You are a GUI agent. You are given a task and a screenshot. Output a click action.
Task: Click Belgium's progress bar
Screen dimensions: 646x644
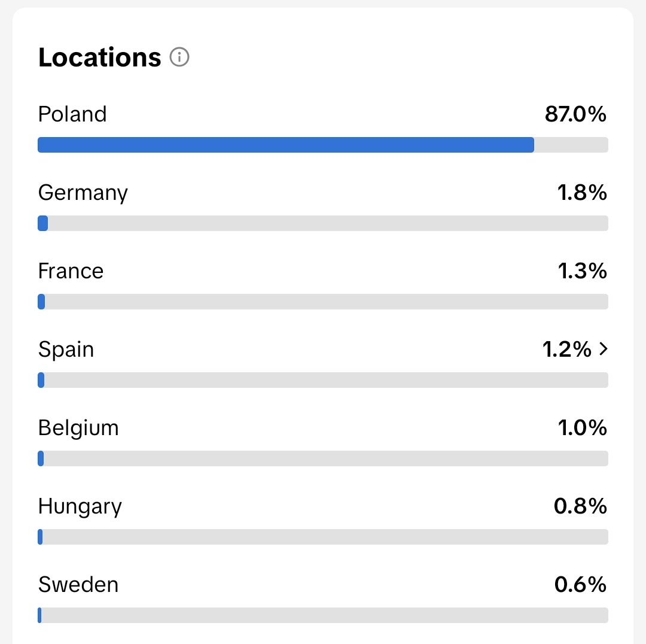click(x=323, y=458)
